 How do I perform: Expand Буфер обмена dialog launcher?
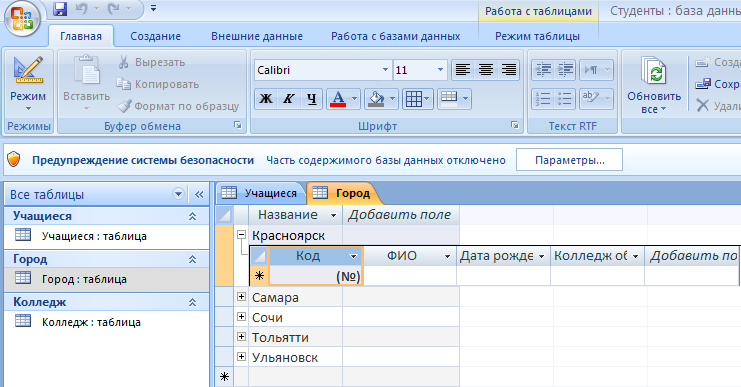[238, 125]
